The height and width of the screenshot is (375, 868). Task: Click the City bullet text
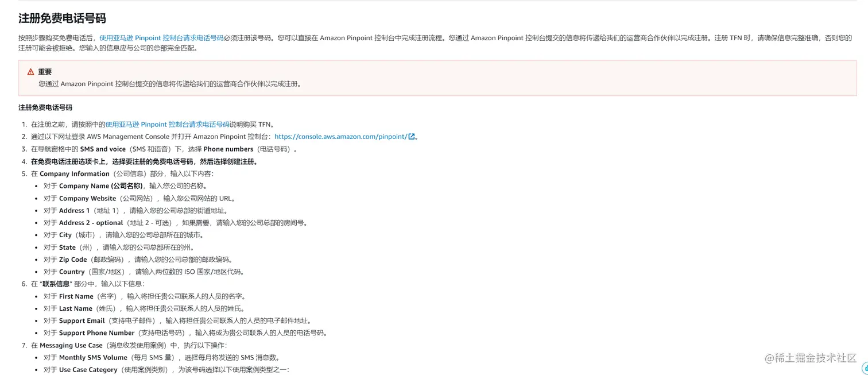[123, 235]
